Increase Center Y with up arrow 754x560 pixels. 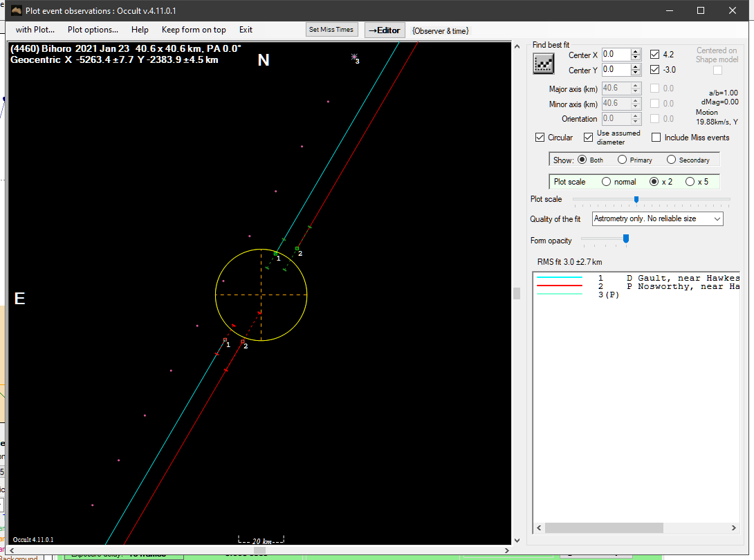pyautogui.click(x=636, y=67)
